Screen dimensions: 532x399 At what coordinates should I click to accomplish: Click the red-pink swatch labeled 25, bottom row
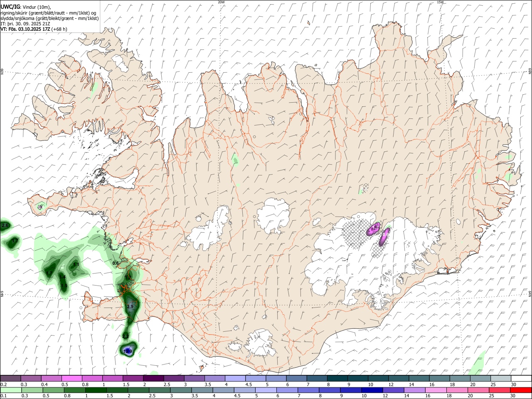499,390
